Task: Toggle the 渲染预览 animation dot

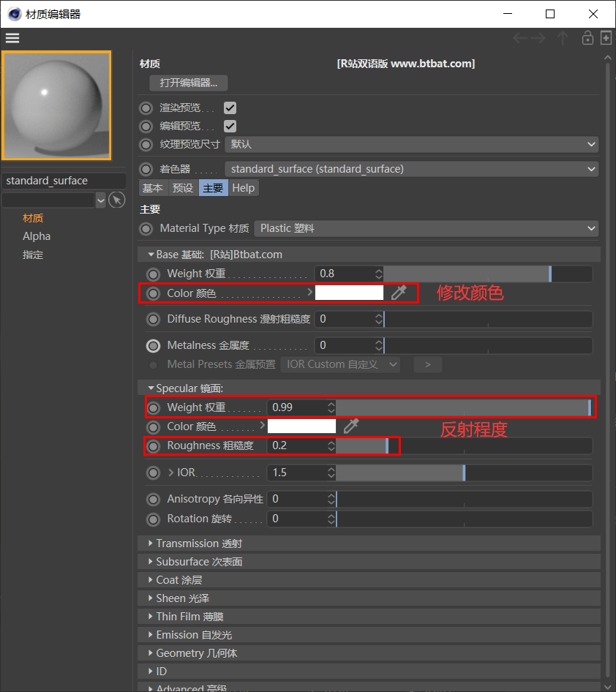Action: point(146,108)
